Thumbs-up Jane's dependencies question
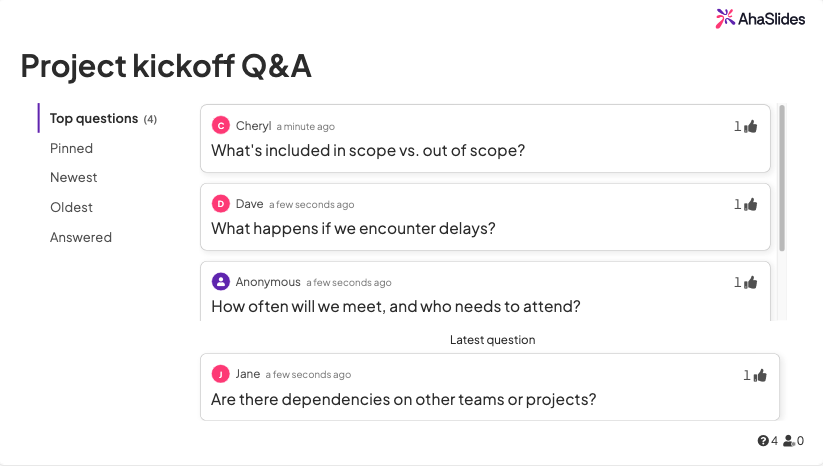 (761, 375)
